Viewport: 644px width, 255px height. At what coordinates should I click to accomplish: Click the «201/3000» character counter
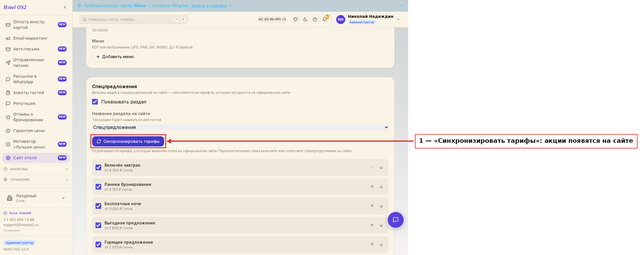(100, 30)
